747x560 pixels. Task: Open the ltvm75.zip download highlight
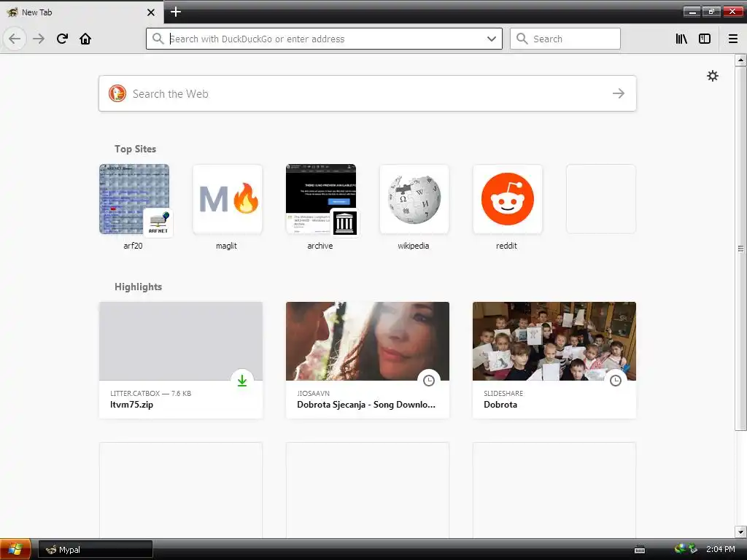pos(181,360)
